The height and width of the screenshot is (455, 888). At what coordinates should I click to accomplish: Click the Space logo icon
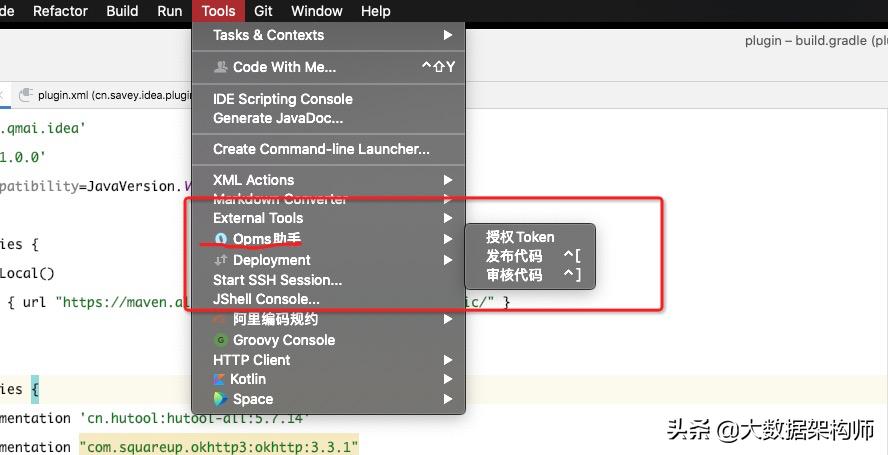220,399
